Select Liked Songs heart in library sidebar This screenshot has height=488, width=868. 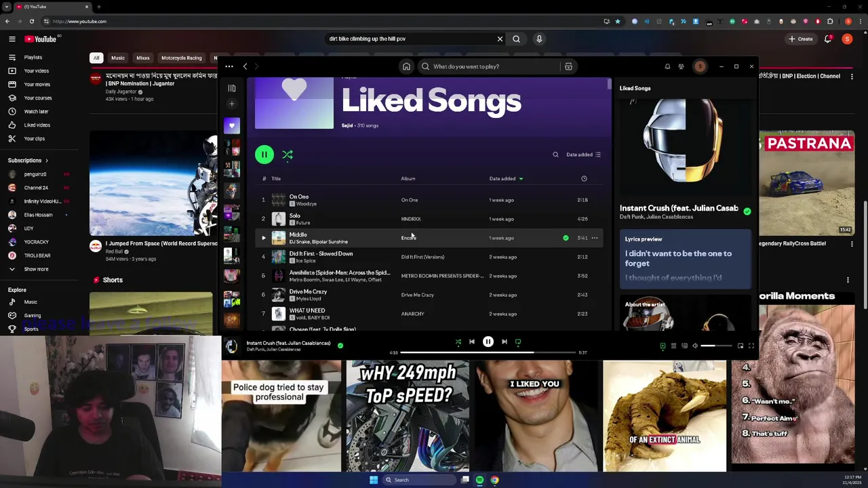tap(231, 125)
